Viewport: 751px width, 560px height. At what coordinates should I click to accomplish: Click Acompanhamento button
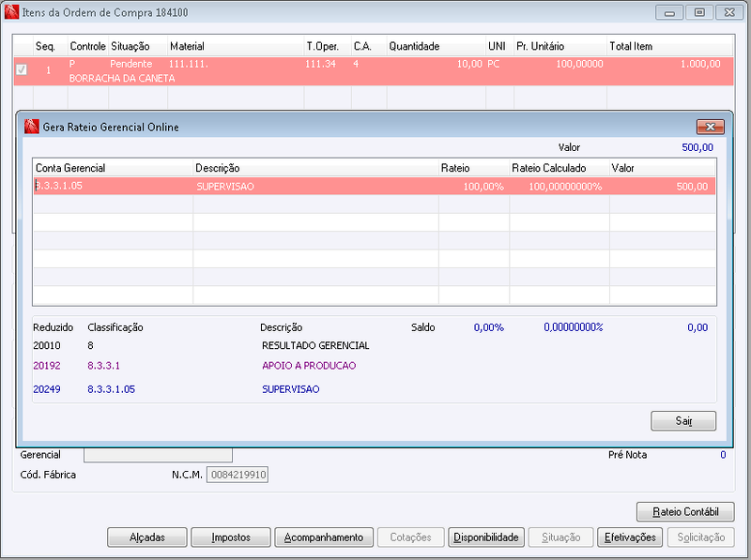coord(324,537)
